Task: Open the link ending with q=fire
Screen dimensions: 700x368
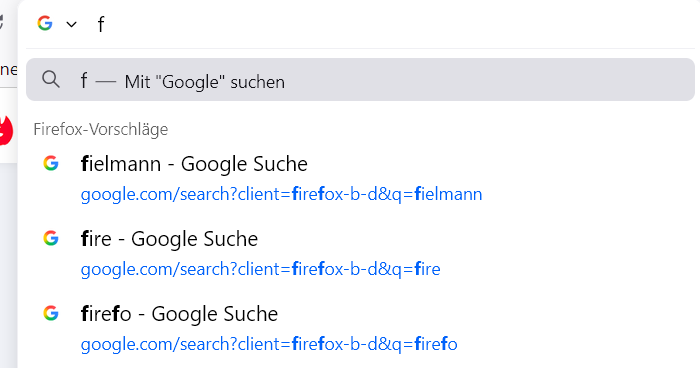Action: tap(260, 269)
